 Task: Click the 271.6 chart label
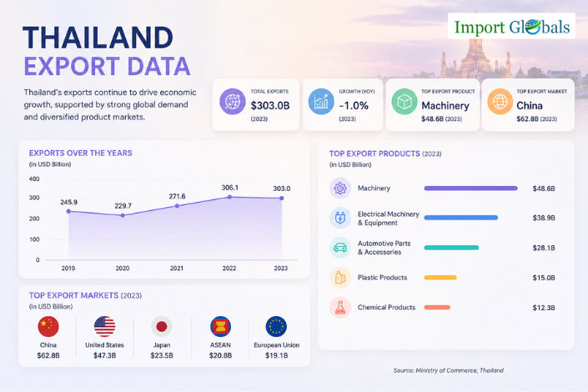click(177, 196)
